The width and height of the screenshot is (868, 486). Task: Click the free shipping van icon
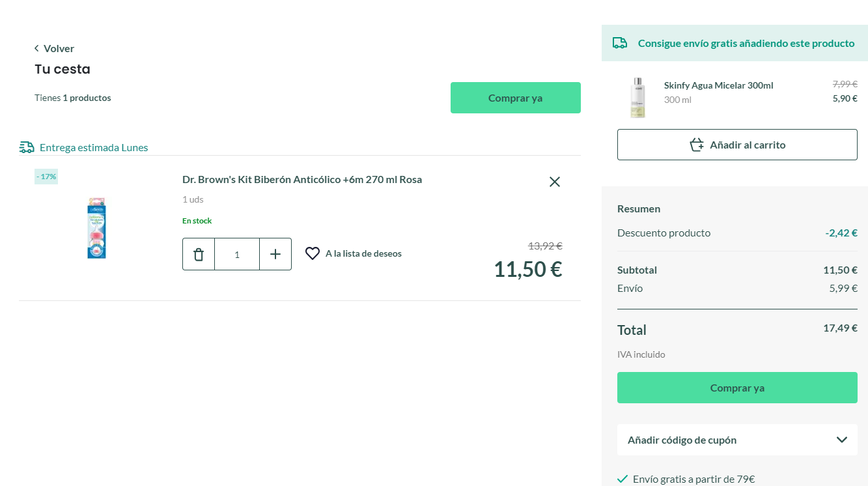click(620, 43)
